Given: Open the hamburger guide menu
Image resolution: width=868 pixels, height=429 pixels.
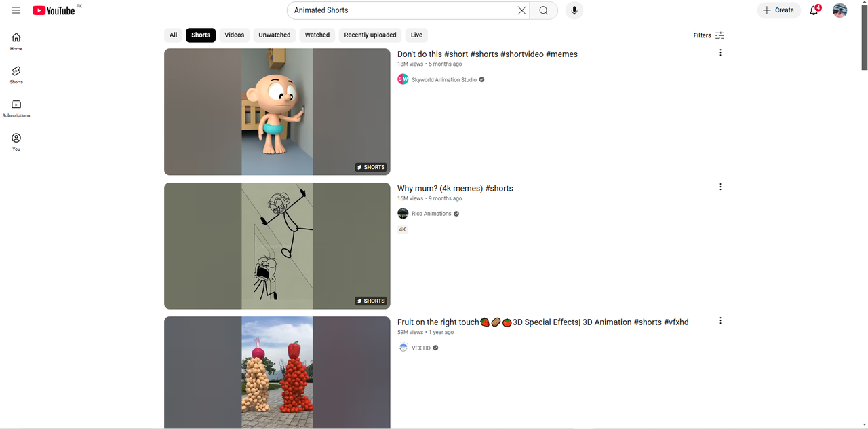Looking at the screenshot, I should coord(16,10).
